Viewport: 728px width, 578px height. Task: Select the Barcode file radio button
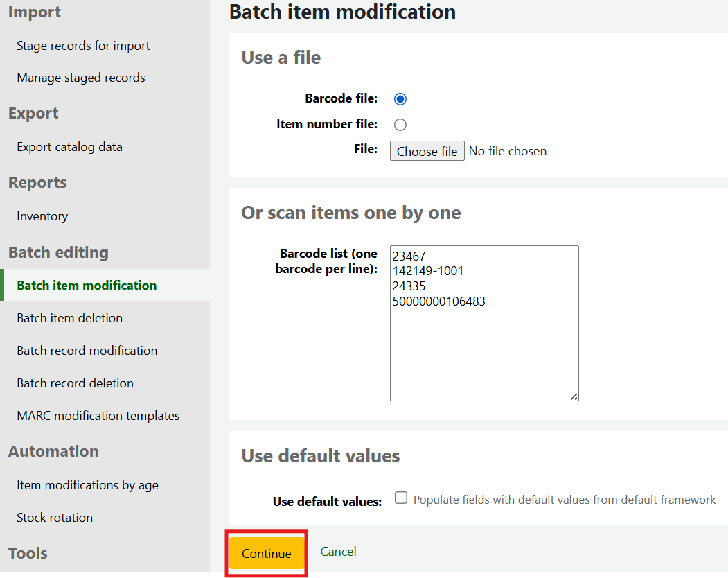click(x=400, y=99)
